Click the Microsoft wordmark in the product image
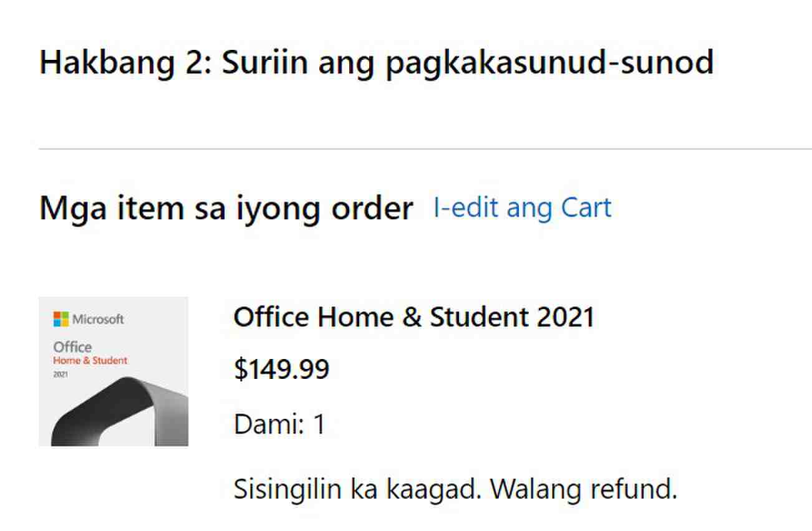The height and width of the screenshot is (531, 812). [98, 319]
